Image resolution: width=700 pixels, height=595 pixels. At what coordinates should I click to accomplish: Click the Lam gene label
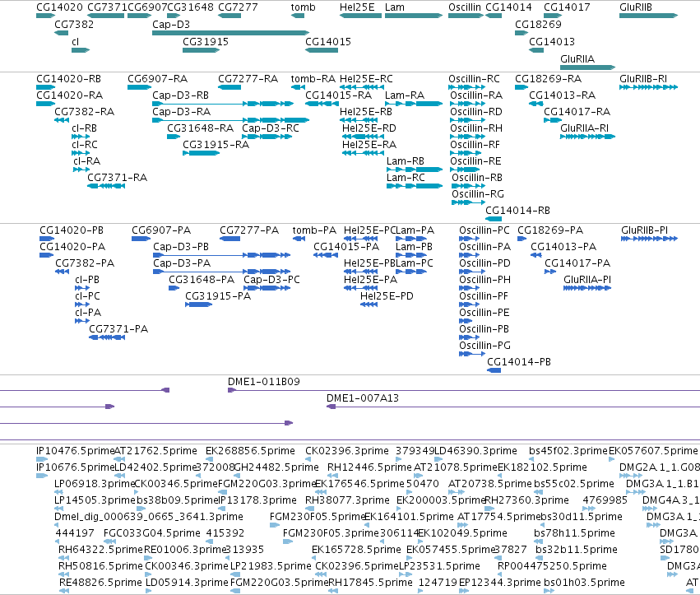click(395, 7)
